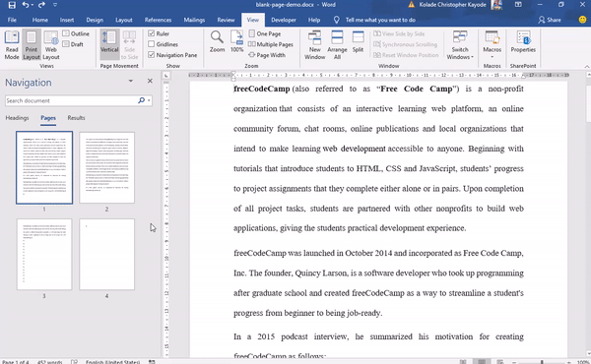Viewport: 591px width, 364px height.
Task: Open Navigation pane task options dropdown
Action: (131, 81)
